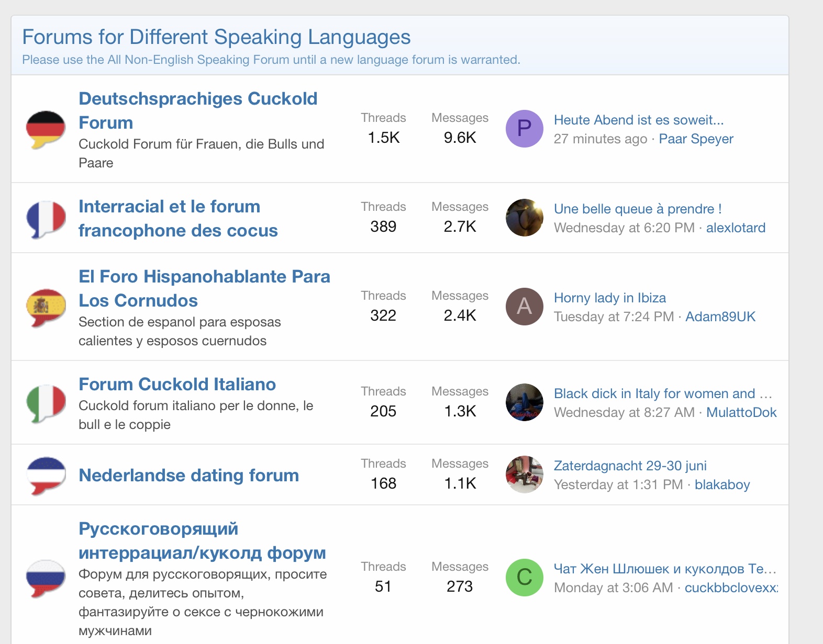Click the 1.5K threads count in German row

tap(383, 138)
